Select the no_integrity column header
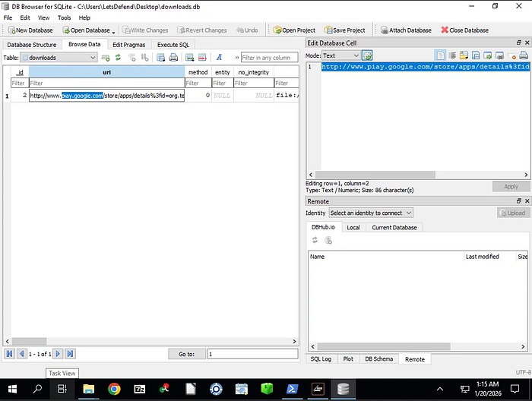The image size is (532, 401). pos(253,72)
